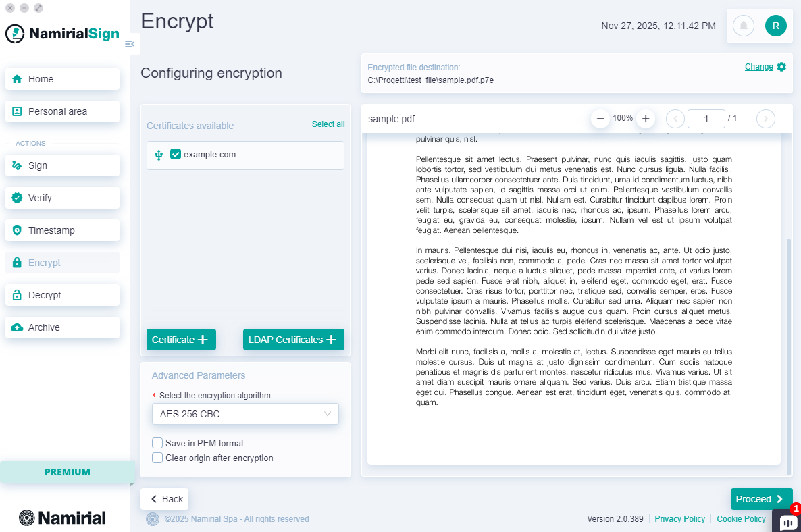Decrease zoom with the minus control
Viewport: 801px width, 532px height.
click(600, 119)
